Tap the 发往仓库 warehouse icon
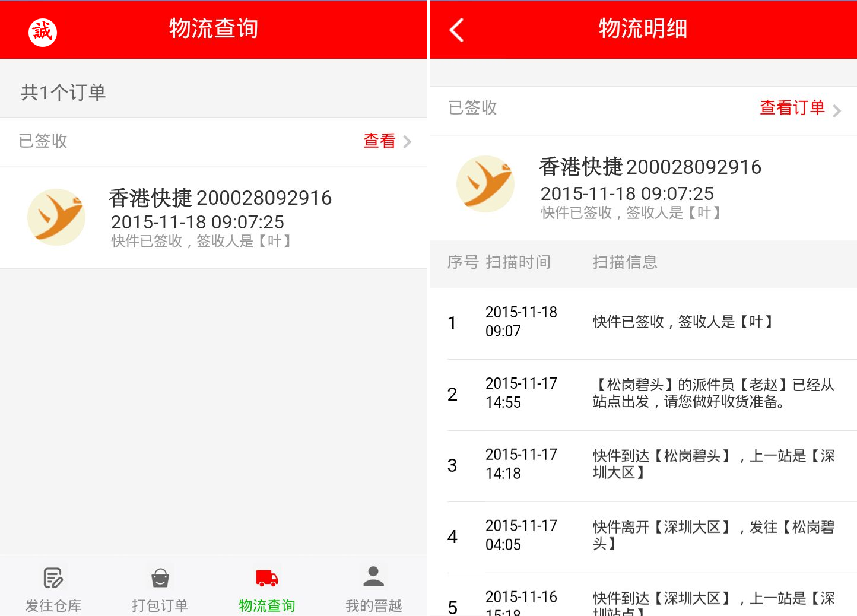This screenshot has width=857, height=616. coord(53,577)
